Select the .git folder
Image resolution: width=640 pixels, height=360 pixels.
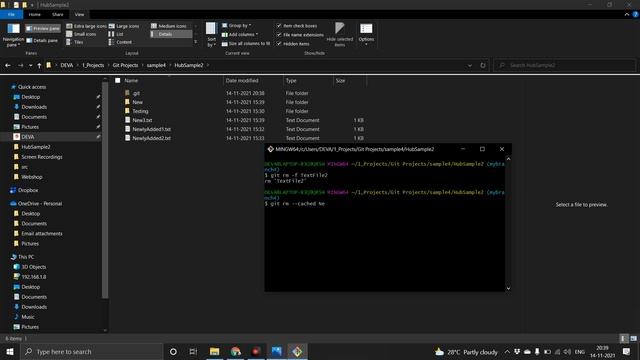(136, 93)
